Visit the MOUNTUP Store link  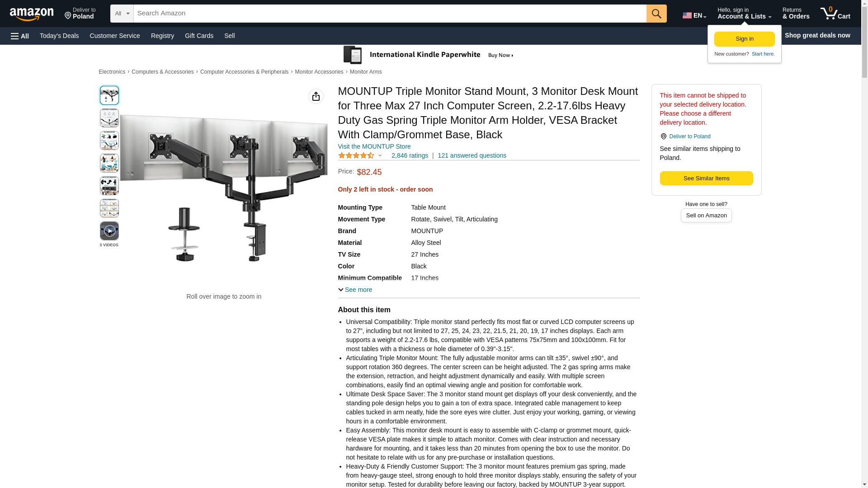(x=374, y=146)
